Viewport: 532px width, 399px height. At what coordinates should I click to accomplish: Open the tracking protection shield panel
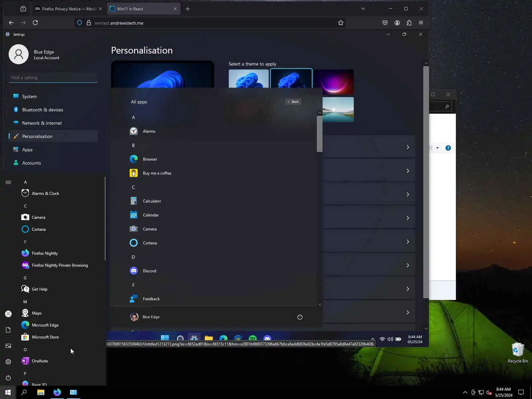(79, 23)
